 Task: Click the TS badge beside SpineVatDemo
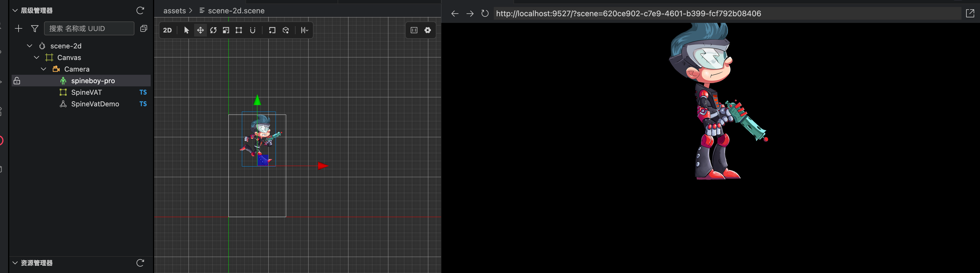point(143,104)
